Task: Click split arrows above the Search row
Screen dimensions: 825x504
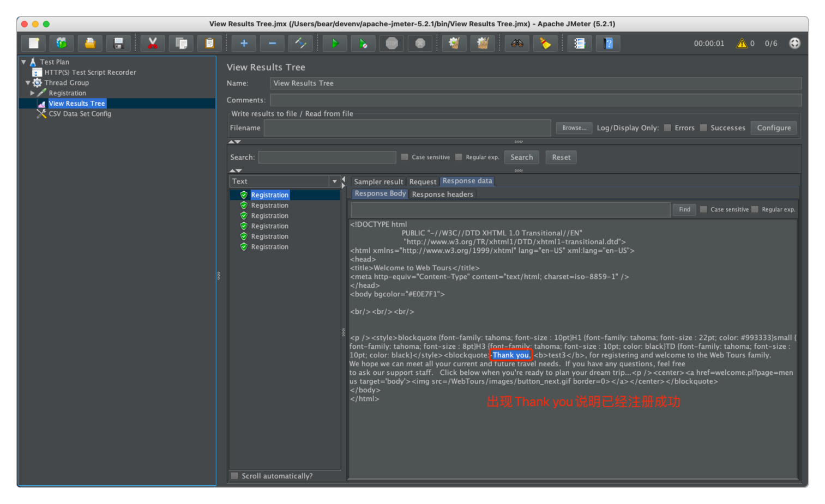Action: tap(234, 142)
